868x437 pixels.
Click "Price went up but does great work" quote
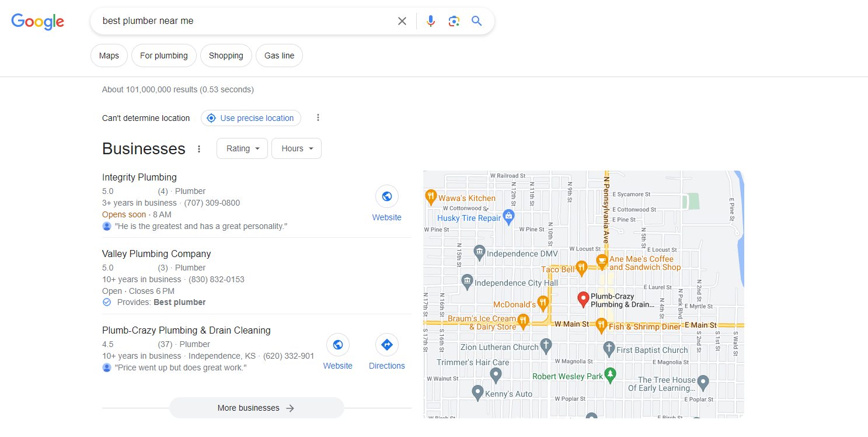(x=181, y=367)
